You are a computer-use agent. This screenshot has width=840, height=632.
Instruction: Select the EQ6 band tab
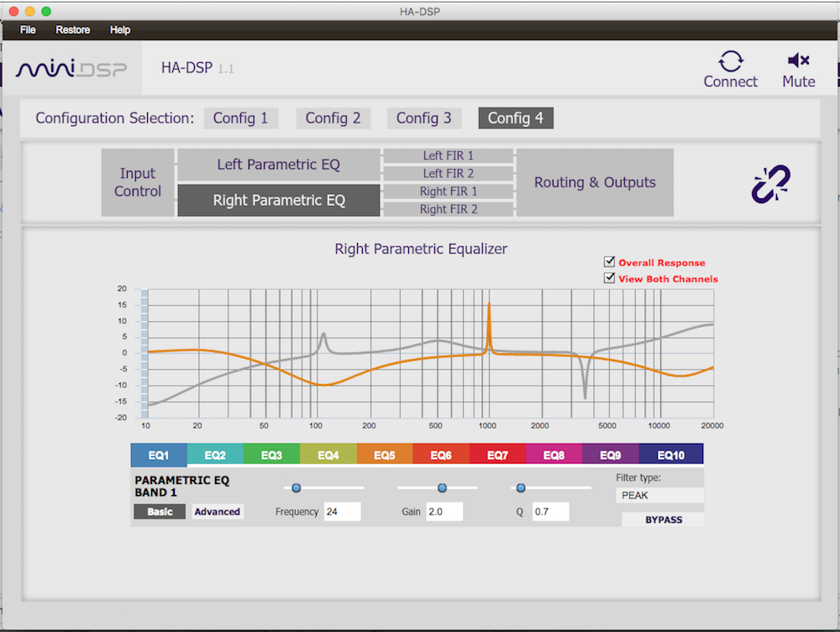(442, 456)
